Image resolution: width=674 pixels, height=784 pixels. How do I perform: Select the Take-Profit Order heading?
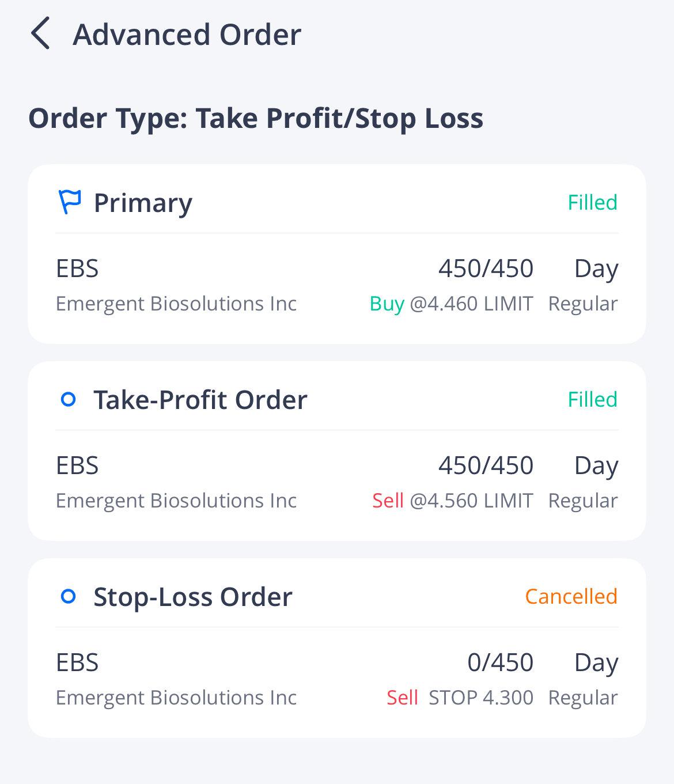point(200,400)
